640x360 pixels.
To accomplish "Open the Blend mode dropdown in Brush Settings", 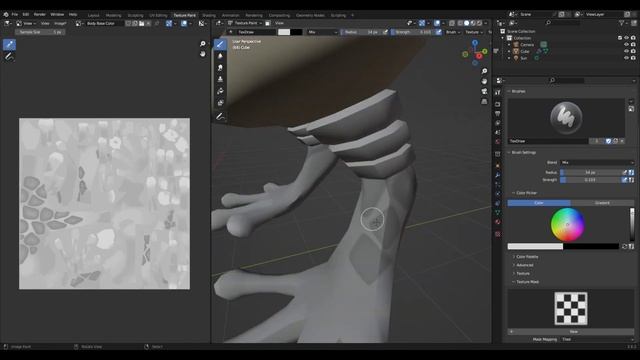I will coord(597,162).
